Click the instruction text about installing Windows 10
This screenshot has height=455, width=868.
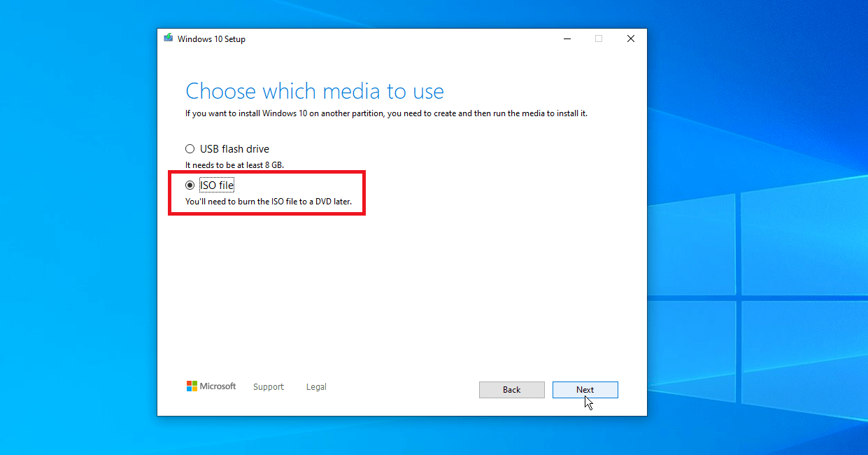point(386,113)
